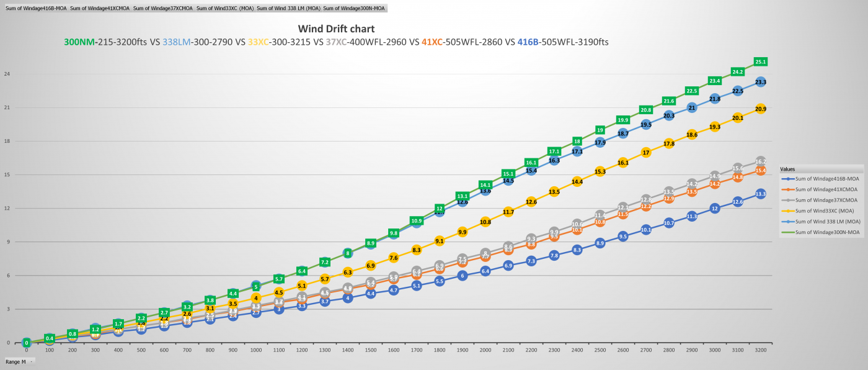Select the Wind Drift chart title
The image size is (868, 370).
pos(336,29)
